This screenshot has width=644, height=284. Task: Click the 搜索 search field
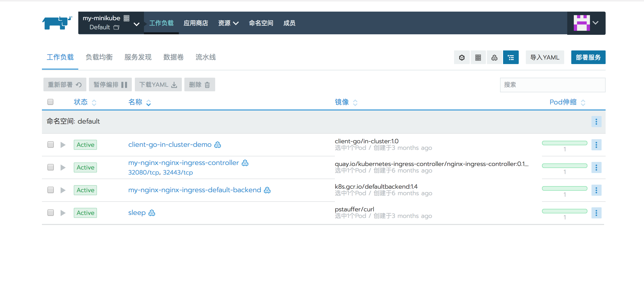[x=552, y=85]
